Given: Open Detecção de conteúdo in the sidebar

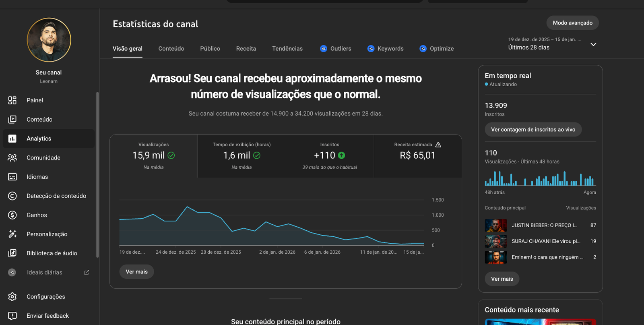Looking at the screenshot, I should (x=49, y=196).
